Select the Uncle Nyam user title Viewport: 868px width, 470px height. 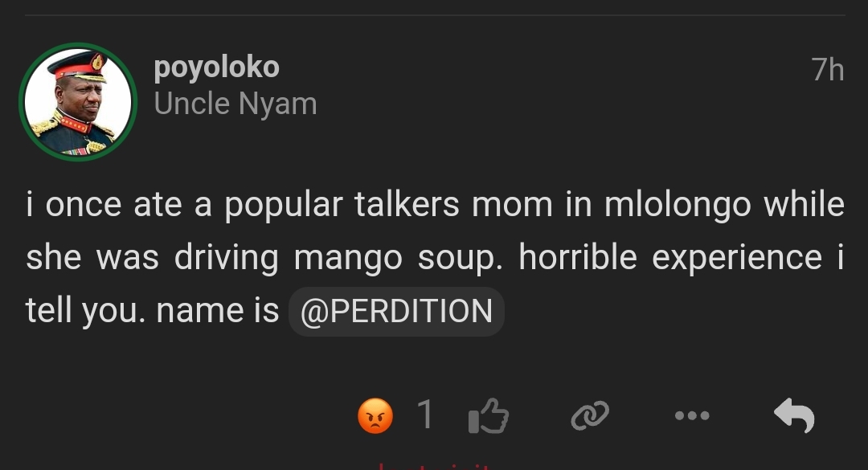(235, 104)
